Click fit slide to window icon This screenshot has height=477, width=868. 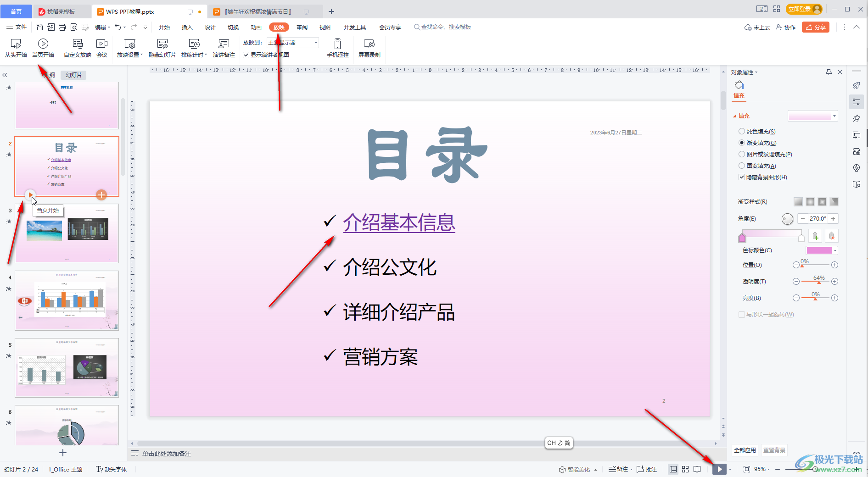click(747, 469)
